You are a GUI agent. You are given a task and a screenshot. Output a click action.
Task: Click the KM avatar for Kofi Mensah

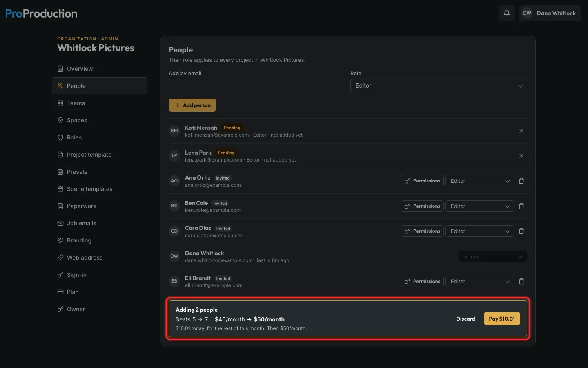tap(174, 131)
